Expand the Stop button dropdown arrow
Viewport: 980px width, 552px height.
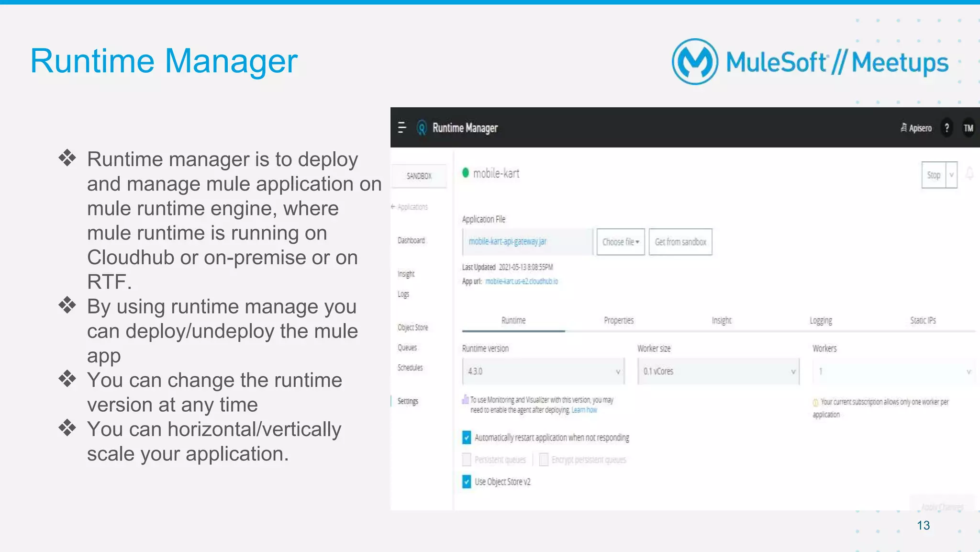pos(951,175)
